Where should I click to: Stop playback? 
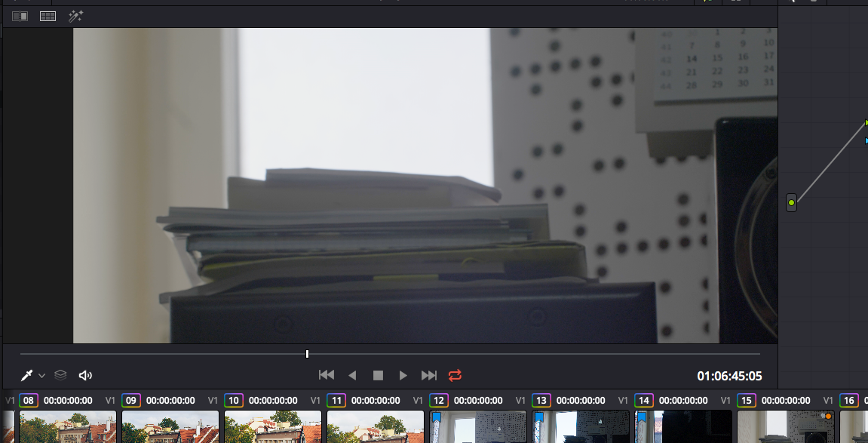(378, 375)
